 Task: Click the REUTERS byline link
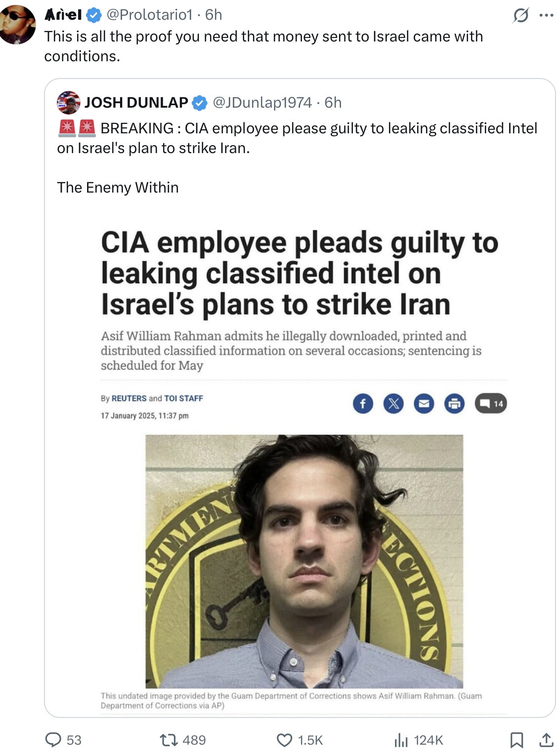[129, 398]
